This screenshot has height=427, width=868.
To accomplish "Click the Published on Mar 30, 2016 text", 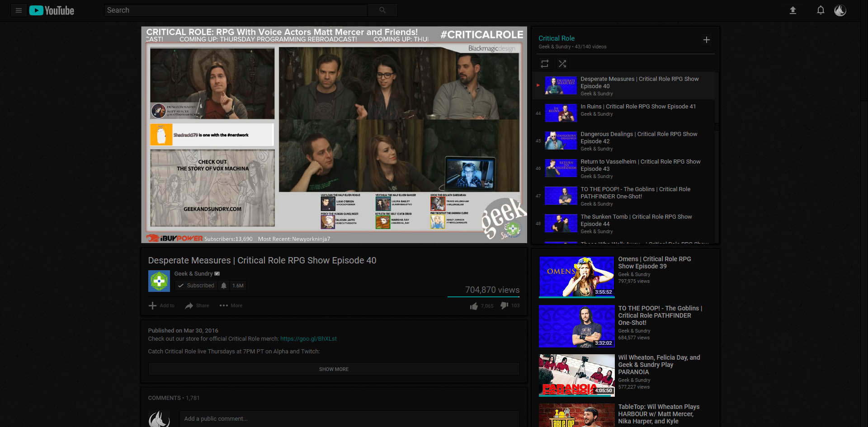I will (x=183, y=331).
